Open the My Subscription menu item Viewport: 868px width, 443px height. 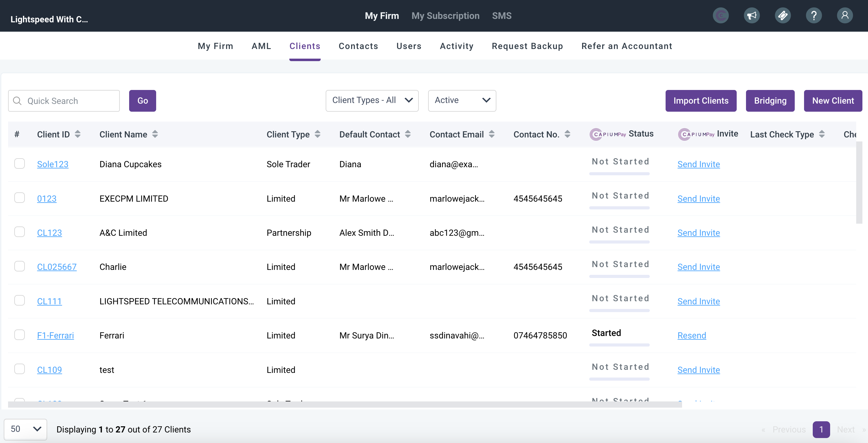pos(445,16)
